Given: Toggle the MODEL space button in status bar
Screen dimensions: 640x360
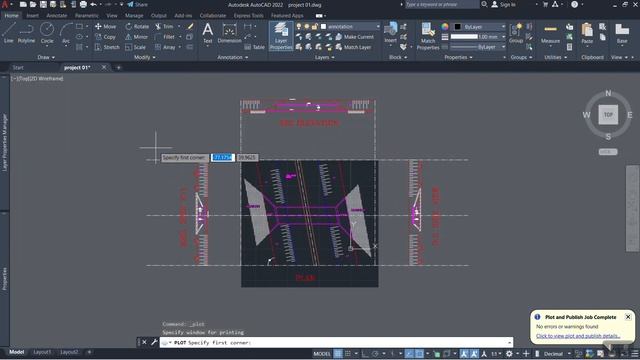Looking at the screenshot, I should pos(322,354).
